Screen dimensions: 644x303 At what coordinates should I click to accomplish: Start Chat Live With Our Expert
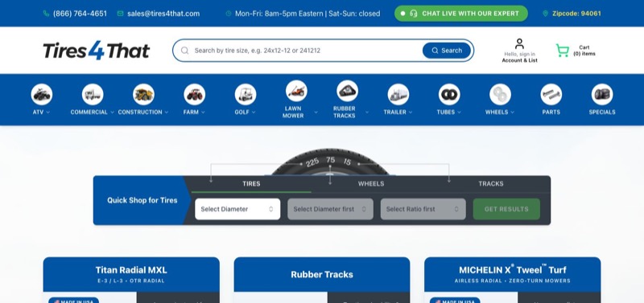tap(460, 14)
